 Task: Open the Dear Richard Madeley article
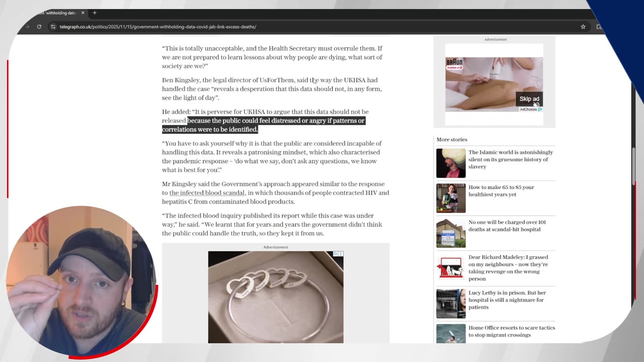click(x=508, y=268)
